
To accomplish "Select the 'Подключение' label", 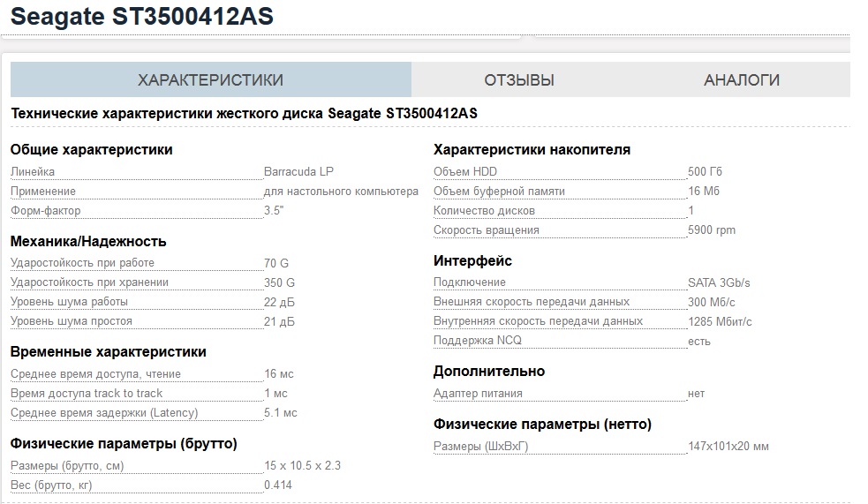I will click(x=470, y=282).
